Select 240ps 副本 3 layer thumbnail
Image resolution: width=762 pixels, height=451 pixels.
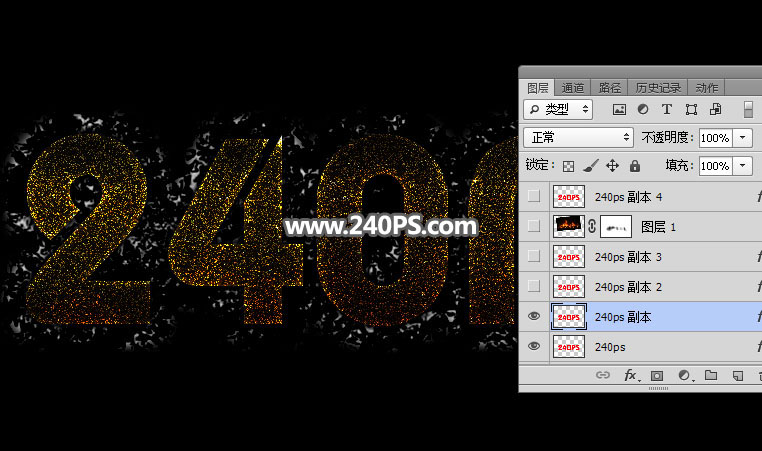(x=569, y=257)
